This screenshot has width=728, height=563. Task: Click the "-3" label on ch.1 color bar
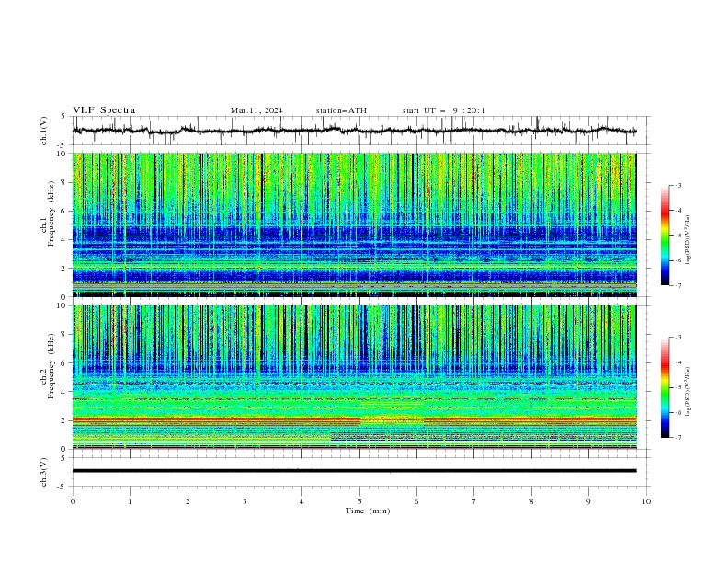[x=678, y=185]
